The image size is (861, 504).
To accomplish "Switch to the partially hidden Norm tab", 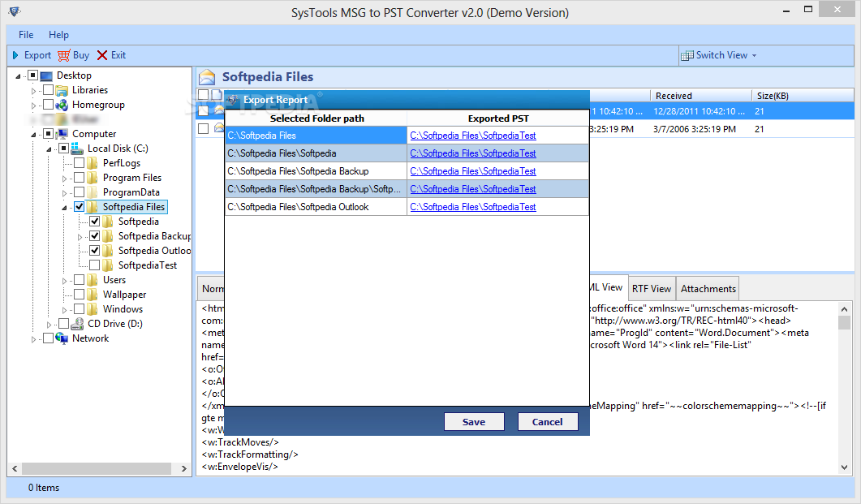I will [212, 289].
